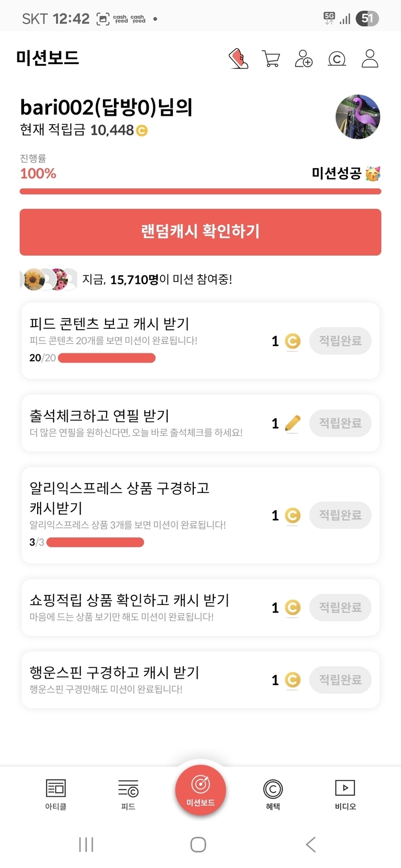Image resolution: width=401 pixels, height=868 pixels.
Task: Open the 알리익스프레스 상품 구경하고 캐시받기 mission card
Action: pyautogui.click(x=145, y=515)
